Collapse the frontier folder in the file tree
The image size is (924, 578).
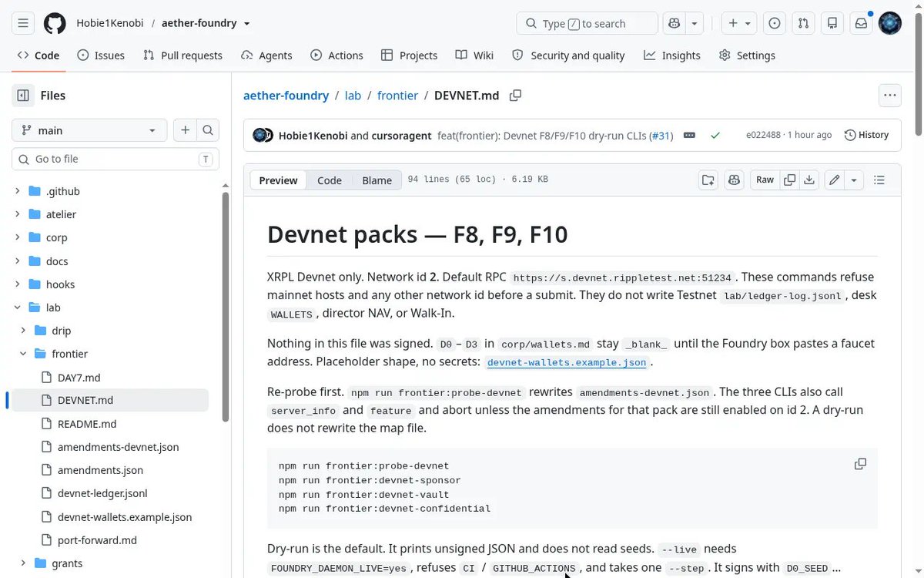click(x=23, y=354)
